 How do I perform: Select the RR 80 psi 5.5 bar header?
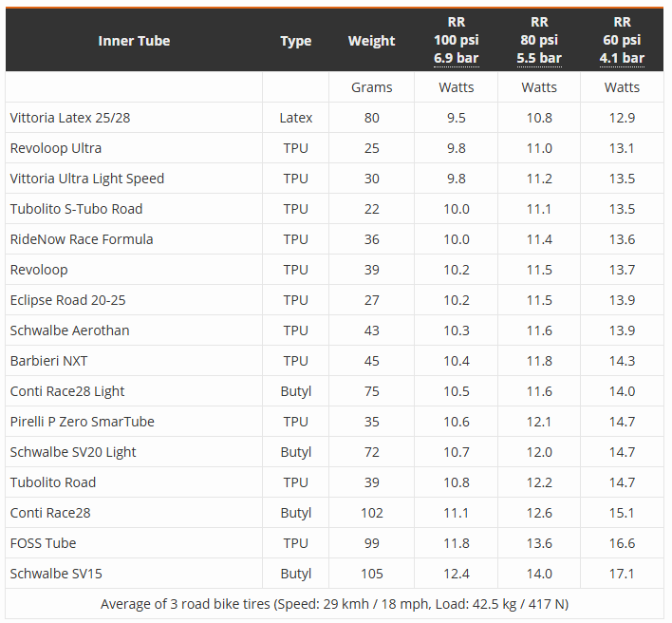tap(539, 40)
